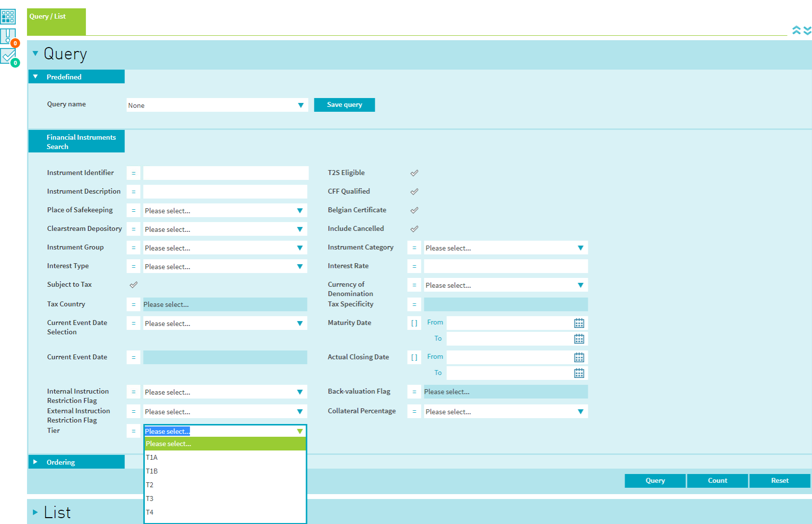The width and height of the screenshot is (812, 524).
Task: Toggle the CFF Qualified checkbox
Action: point(415,192)
